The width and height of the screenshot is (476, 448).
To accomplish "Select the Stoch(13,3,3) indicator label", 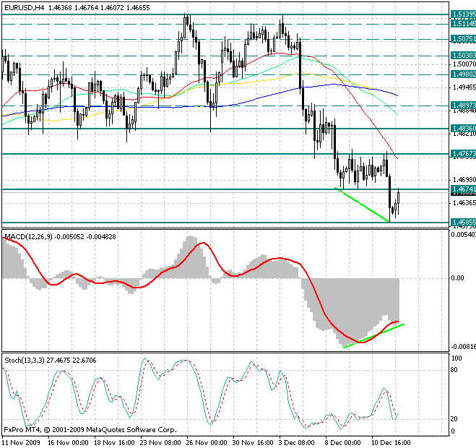I will 26,359.
